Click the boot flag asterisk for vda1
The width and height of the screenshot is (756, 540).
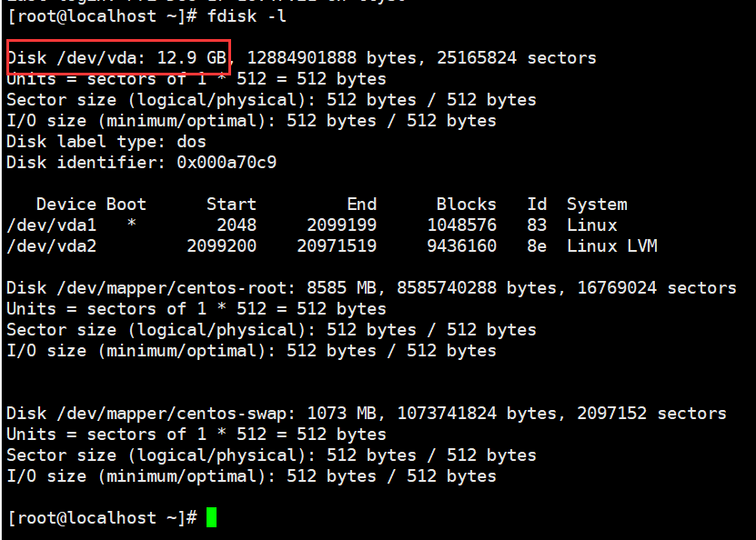tap(132, 225)
